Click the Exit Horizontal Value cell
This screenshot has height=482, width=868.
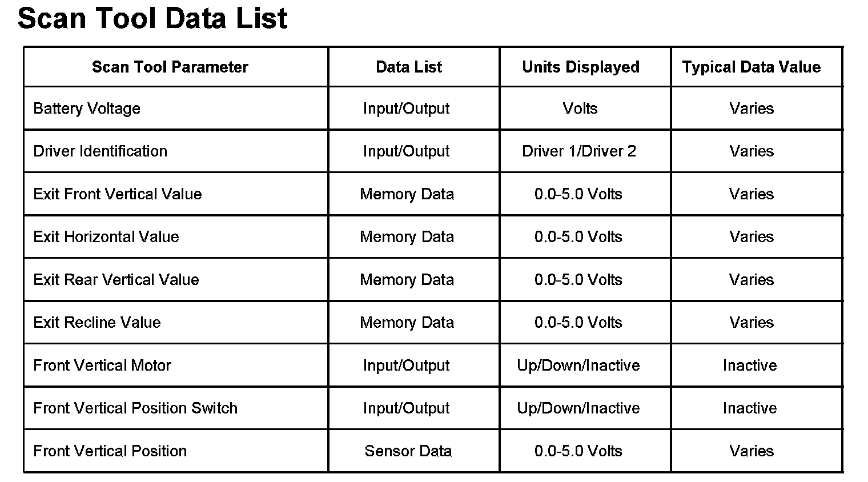pos(106,237)
